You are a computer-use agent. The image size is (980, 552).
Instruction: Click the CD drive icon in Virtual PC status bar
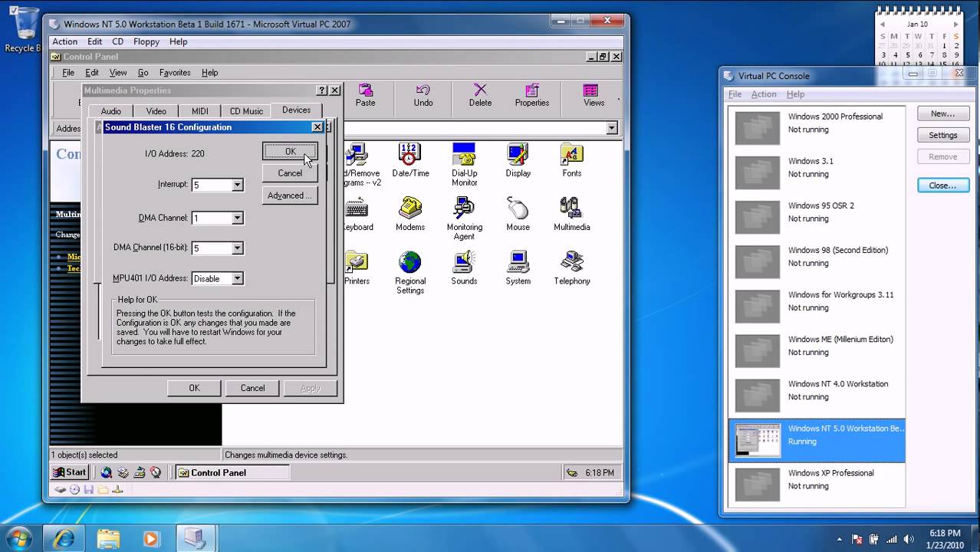tap(74, 490)
